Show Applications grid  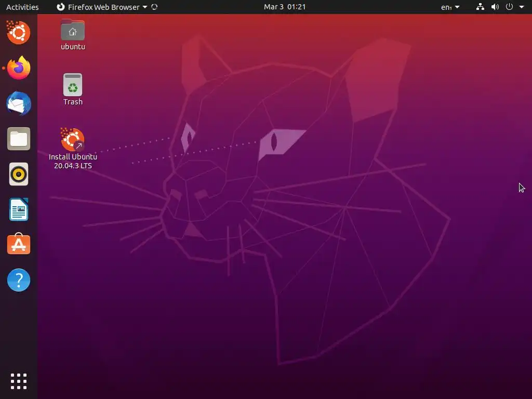point(19,381)
